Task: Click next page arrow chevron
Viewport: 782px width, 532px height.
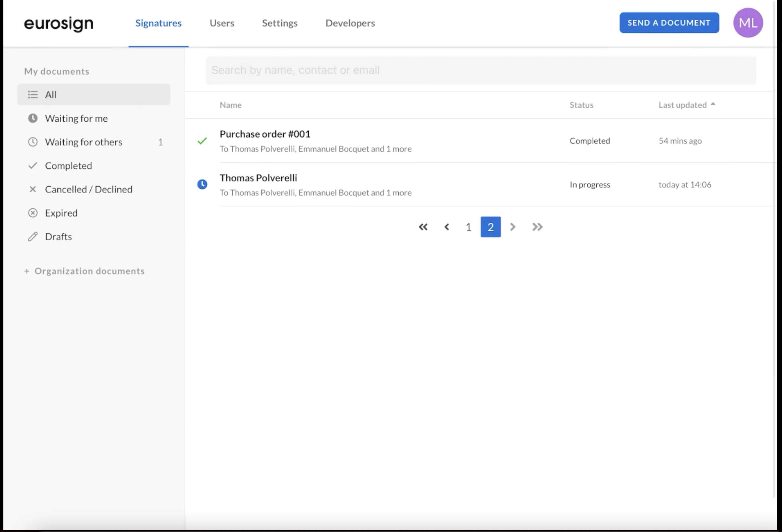Action: click(512, 226)
